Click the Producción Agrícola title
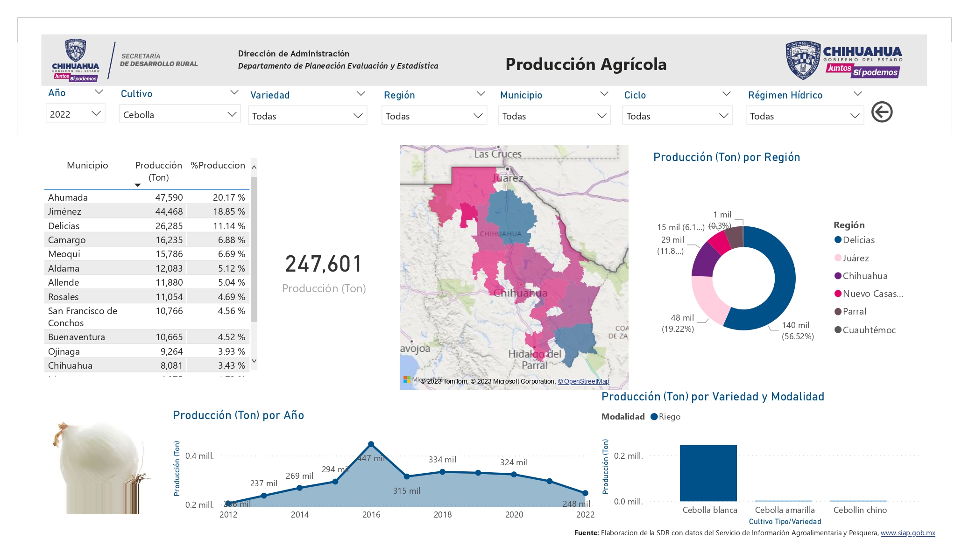This screenshot has height=560, width=969. click(x=586, y=64)
